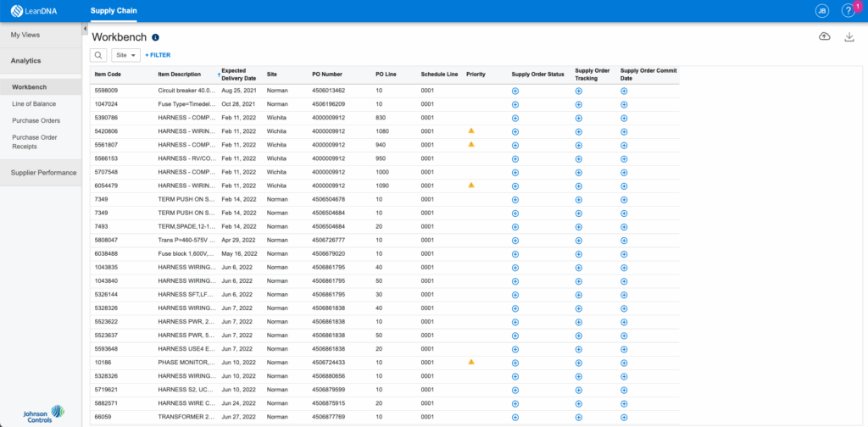Select item code 5598009 cell
Image resolution: width=868 pixels, height=427 pixels.
(106, 90)
